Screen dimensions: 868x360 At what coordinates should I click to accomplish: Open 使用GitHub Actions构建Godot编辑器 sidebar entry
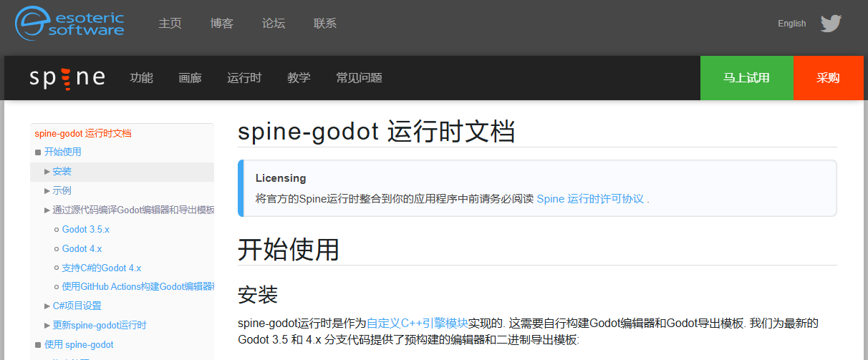click(x=138, y=286)
